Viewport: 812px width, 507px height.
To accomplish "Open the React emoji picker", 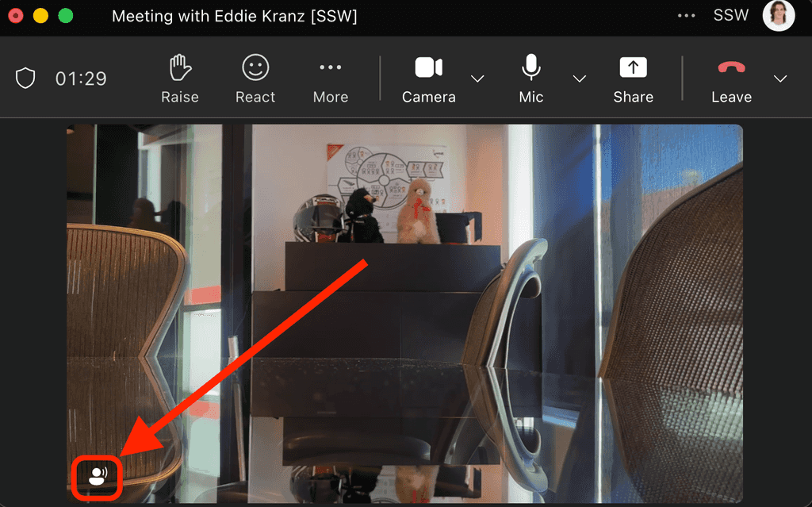I will pos(255,79).
